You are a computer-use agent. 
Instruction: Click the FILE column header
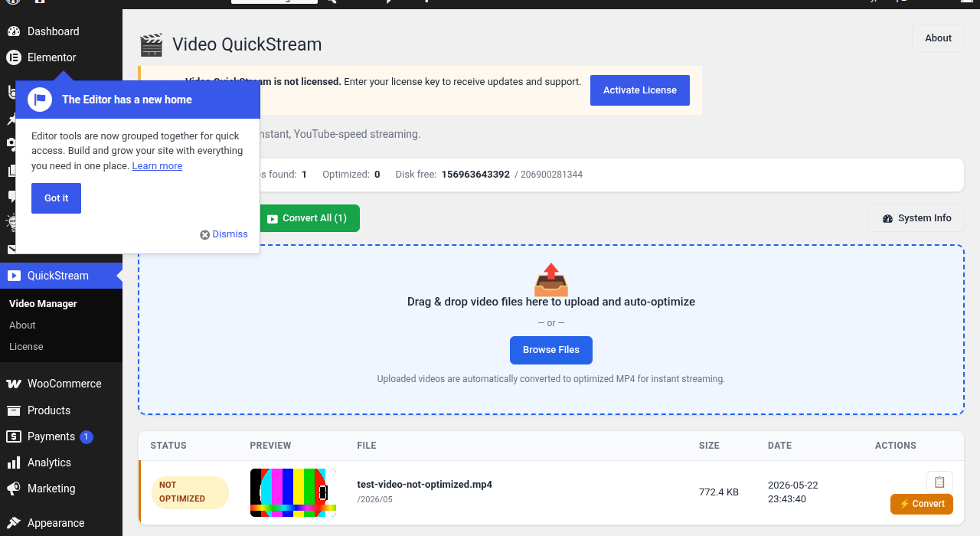pos(367,446)
